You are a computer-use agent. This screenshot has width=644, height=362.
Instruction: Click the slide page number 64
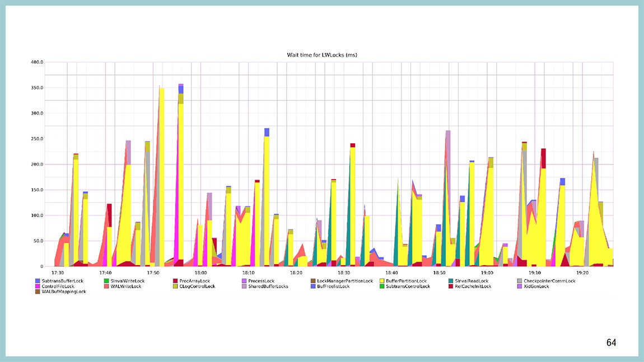pos(611,343)
